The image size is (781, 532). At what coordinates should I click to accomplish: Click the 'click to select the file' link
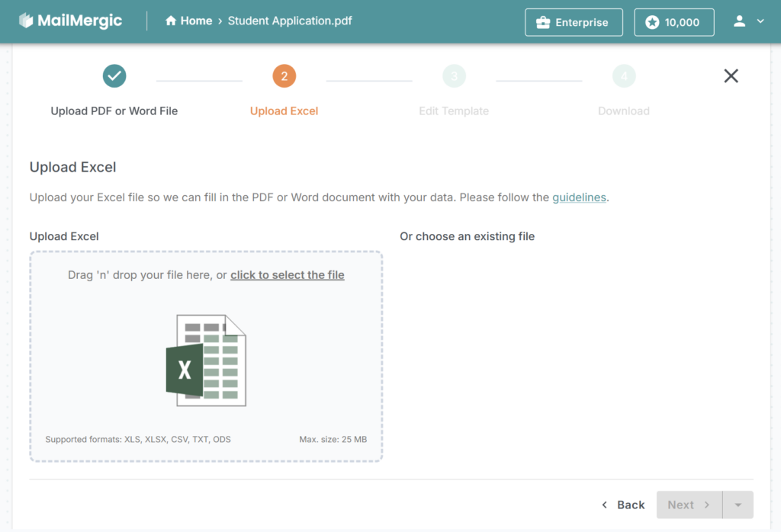288,274
